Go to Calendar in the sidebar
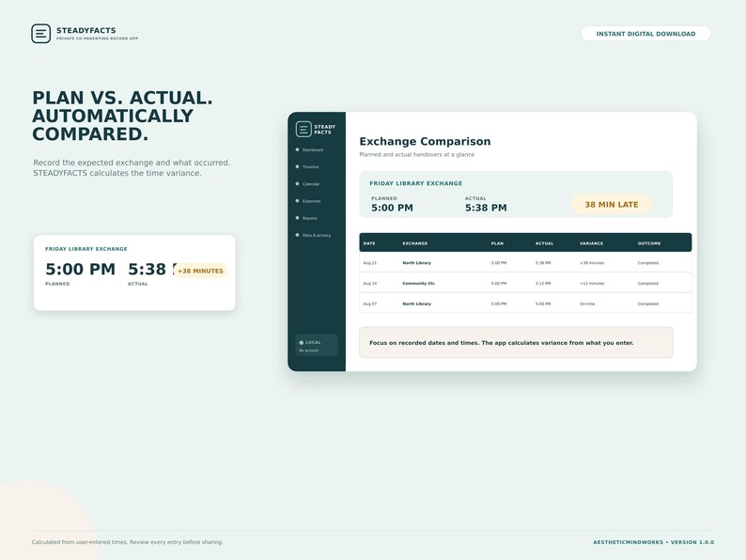The height and width of the screenshot is (560, 746). [x=311, y=184]
